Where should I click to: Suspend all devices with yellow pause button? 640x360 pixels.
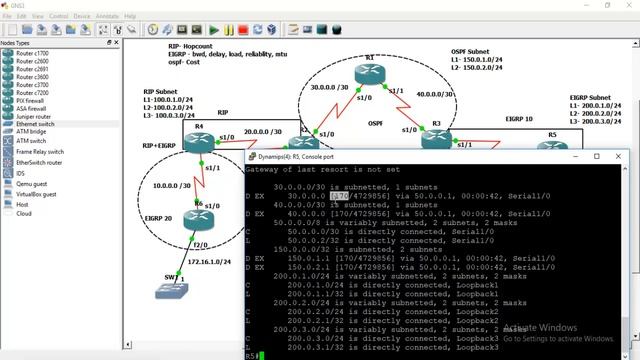click(x=229, y=30)
